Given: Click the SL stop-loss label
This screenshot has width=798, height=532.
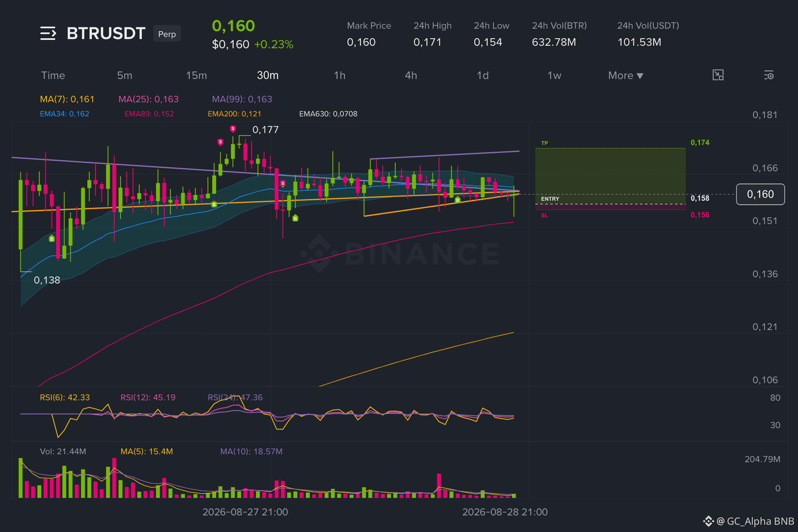Looking at the screenshot, I should coord(544,215).
